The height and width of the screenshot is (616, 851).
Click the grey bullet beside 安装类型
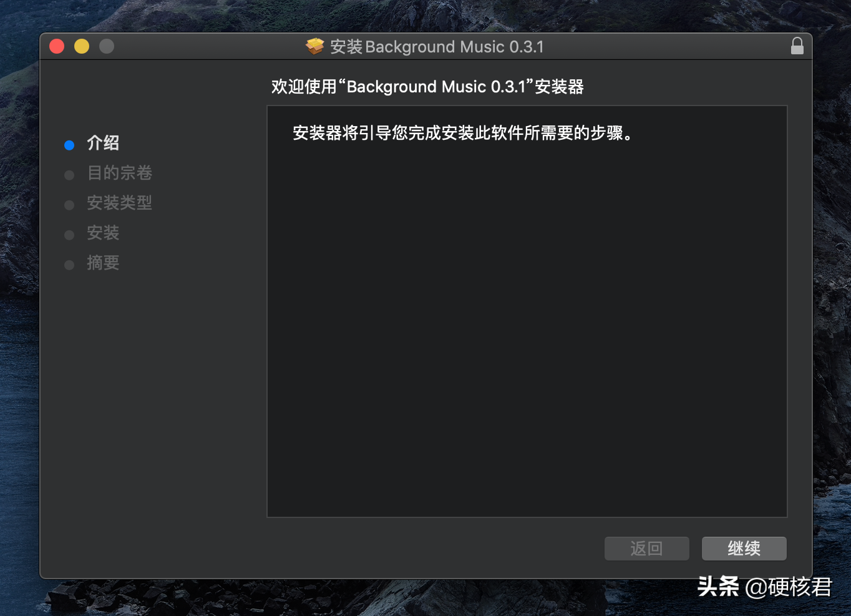(x=69, y=205)
